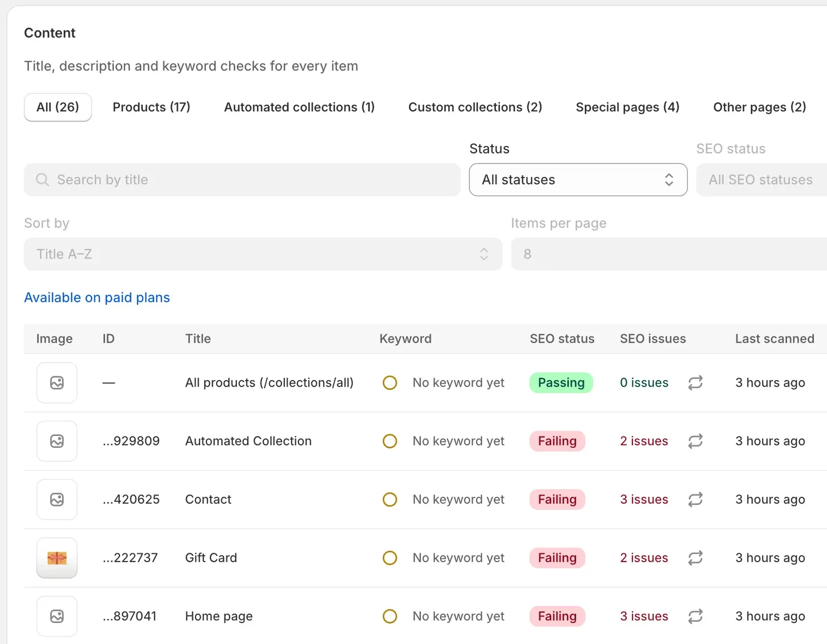Click the SEO issues column header
827x644 pixels.
coord(653,339)
